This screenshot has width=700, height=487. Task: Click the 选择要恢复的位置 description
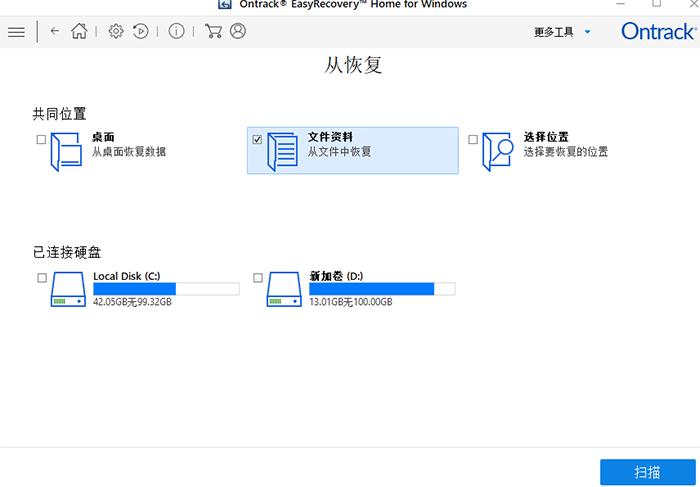tap(566, 152)
